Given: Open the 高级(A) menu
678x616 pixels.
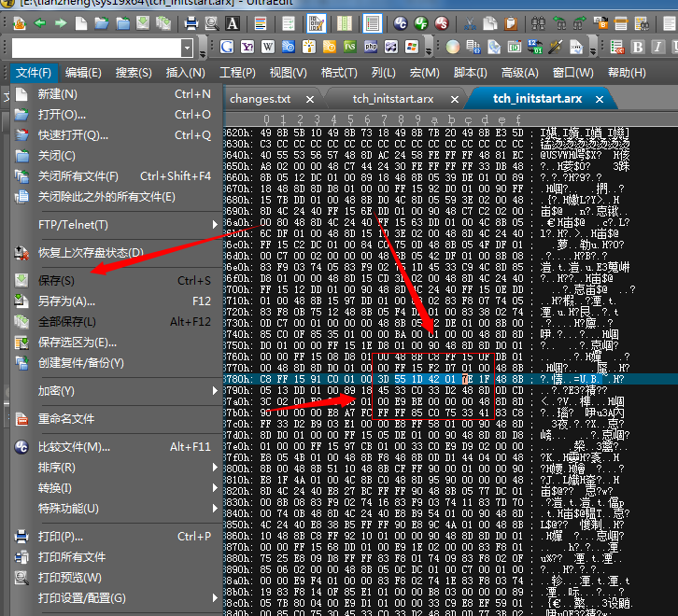Looking at the screenshot, I should click(520, 73).
